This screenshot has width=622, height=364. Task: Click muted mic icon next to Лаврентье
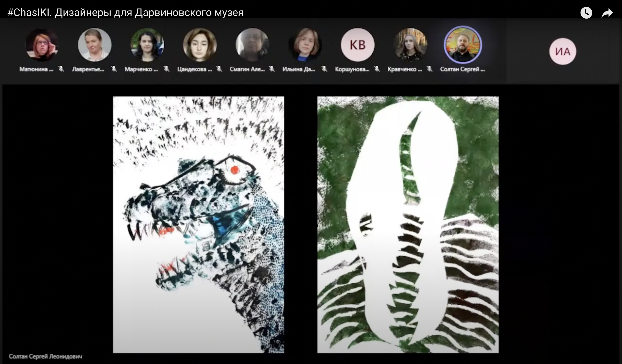(x=114, y=69)
